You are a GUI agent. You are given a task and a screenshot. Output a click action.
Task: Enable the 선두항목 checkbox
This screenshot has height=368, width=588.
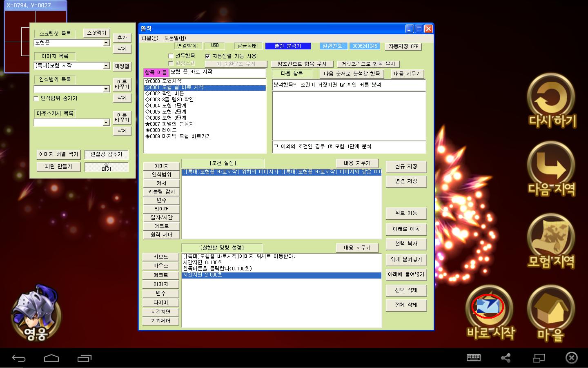(x=171, y=56)
